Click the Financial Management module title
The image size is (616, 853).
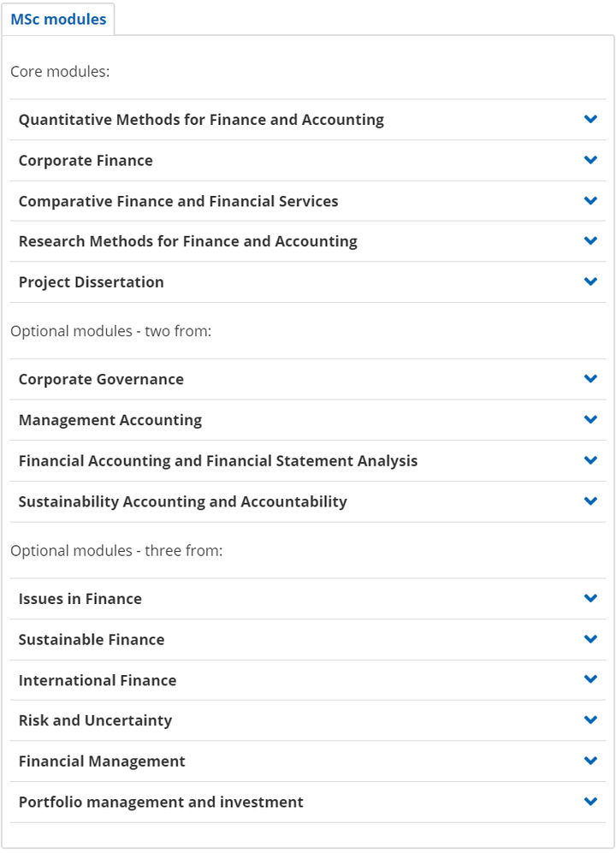pyautogui.click(x=102, y=761)
